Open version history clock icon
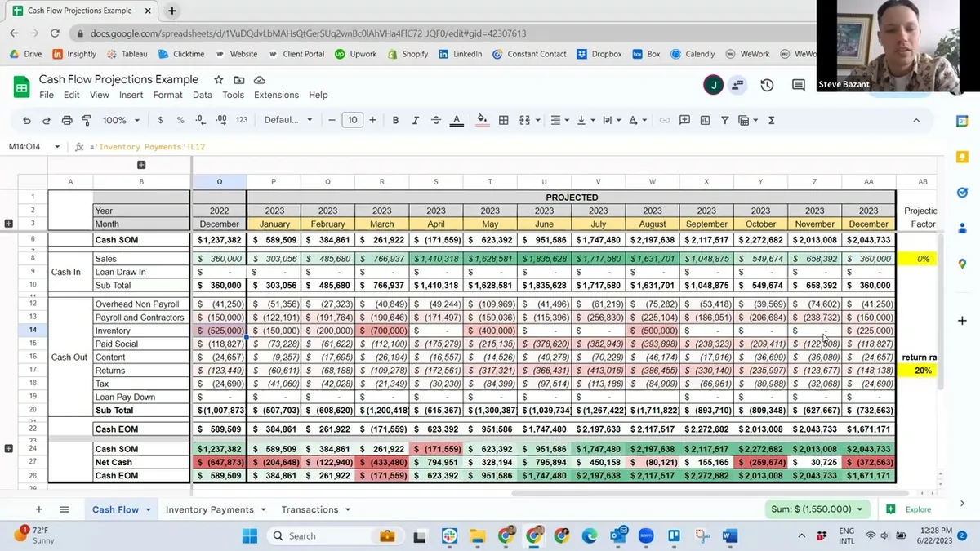Image resolution: width=980 pixels, height=551 pixels. 767,85
